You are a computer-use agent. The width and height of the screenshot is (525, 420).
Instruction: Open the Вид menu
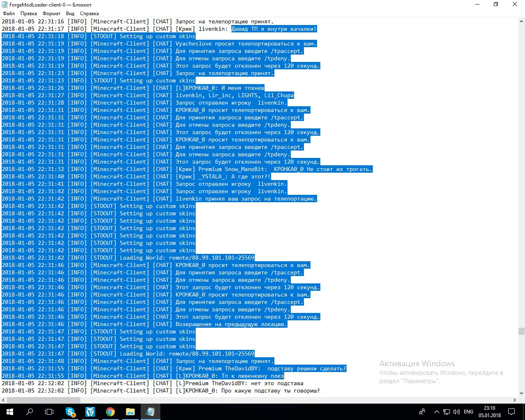click(70, 14)
